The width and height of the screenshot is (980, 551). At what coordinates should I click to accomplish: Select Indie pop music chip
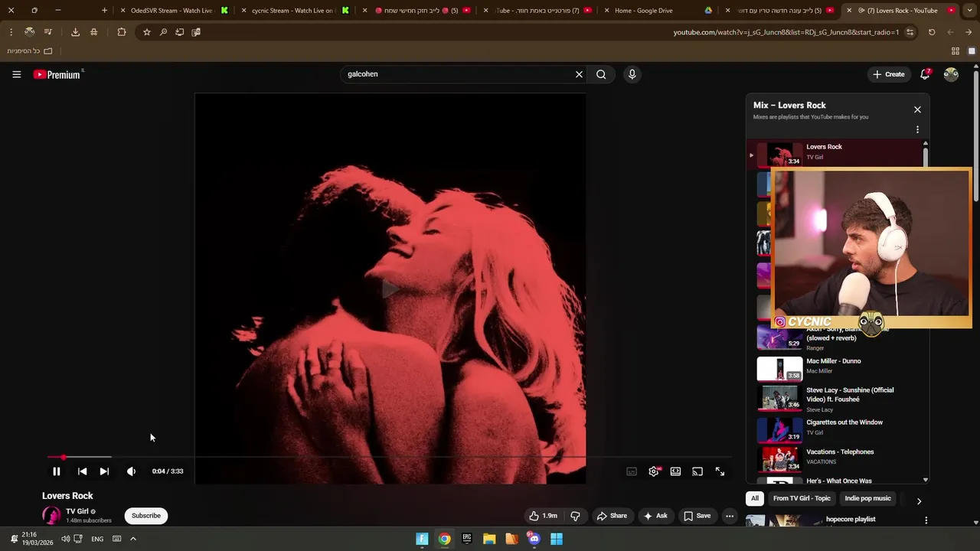(867, 498)
